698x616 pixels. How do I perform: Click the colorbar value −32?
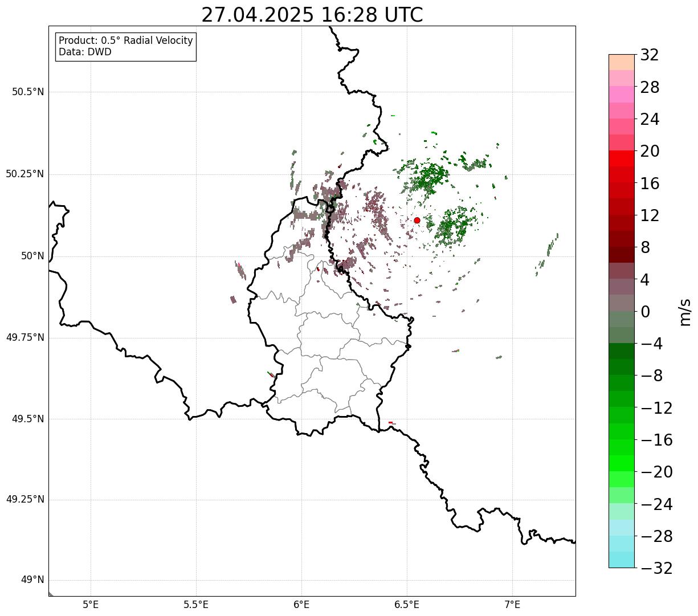[656, 568]
